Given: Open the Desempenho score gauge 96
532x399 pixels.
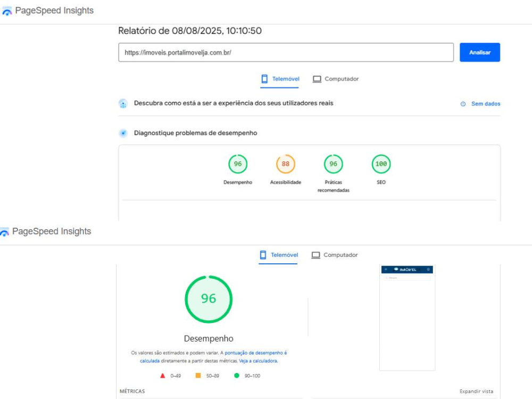Looking at the screenshot, I should tap(237, 164).
